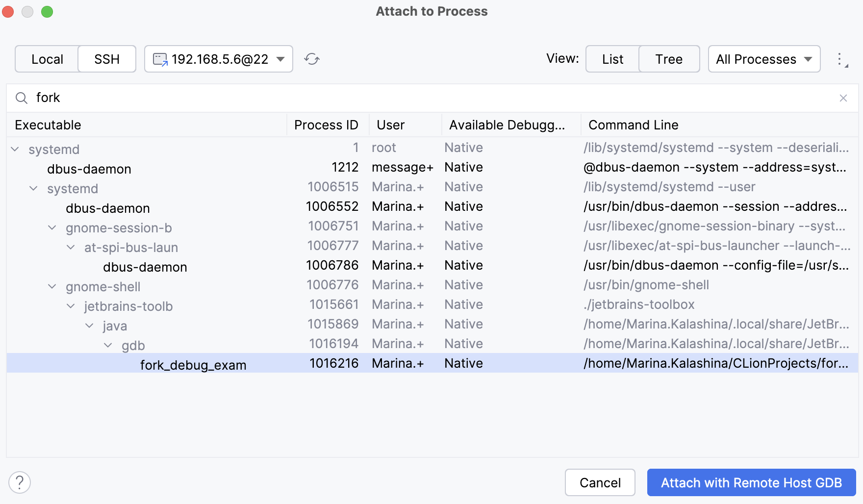The height and width of the screenshot is (504, 863).
Task: Click the remote host icon beside 192.168.5.6@22
Action: pos(159,58)
